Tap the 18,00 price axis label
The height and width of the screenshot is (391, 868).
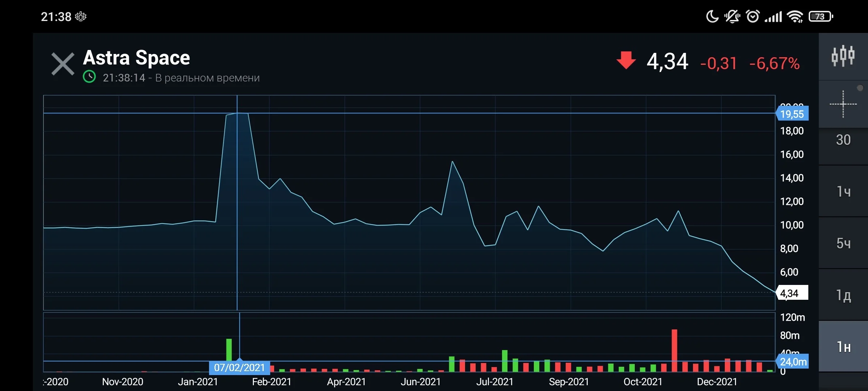point(792,131)
